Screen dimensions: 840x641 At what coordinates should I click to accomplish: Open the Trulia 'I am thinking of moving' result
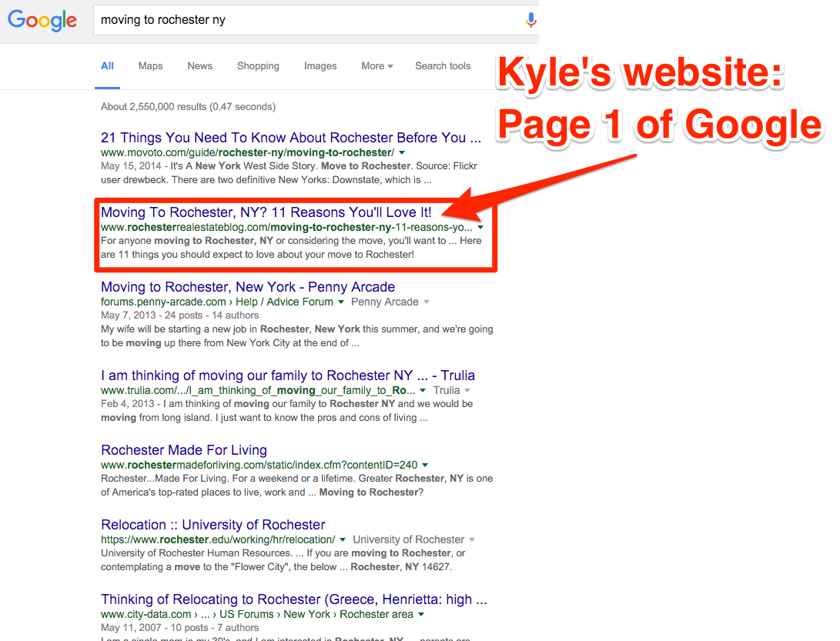click(x=288, y=376)
